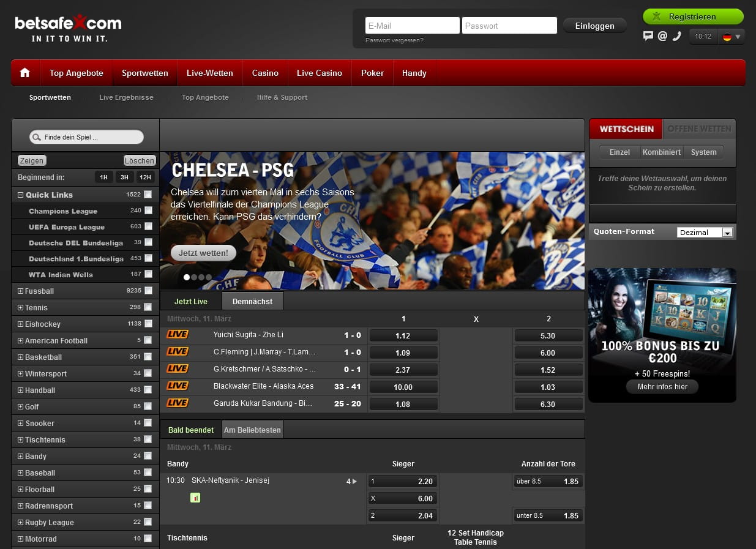This screenshot has height=549, width=756.
Task: Expand the Handball category
Action: point(20,390)
